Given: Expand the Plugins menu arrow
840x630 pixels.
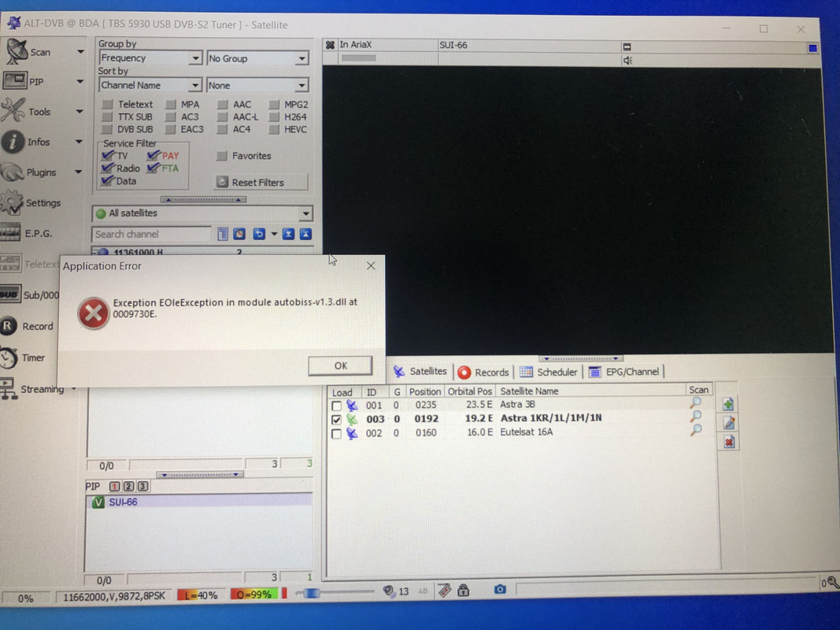Looking at the screenshot, I should (78, 172).
